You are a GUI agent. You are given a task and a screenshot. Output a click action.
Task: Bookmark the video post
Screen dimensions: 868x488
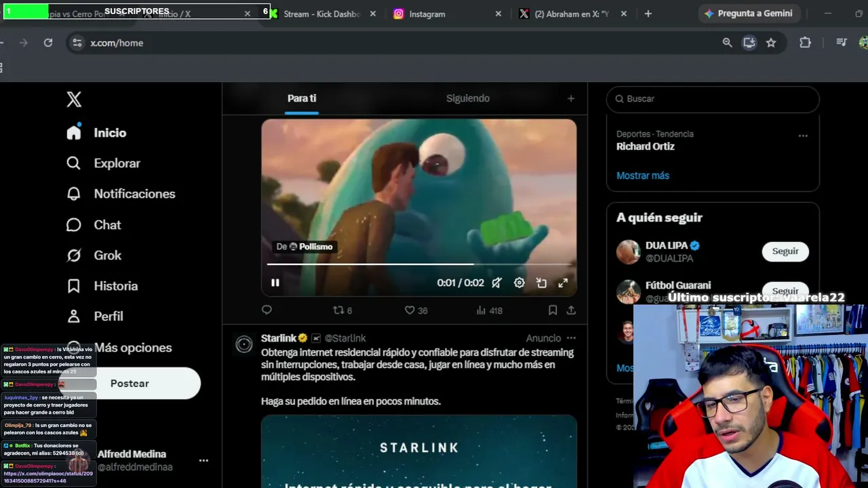[x=553, y=310]
